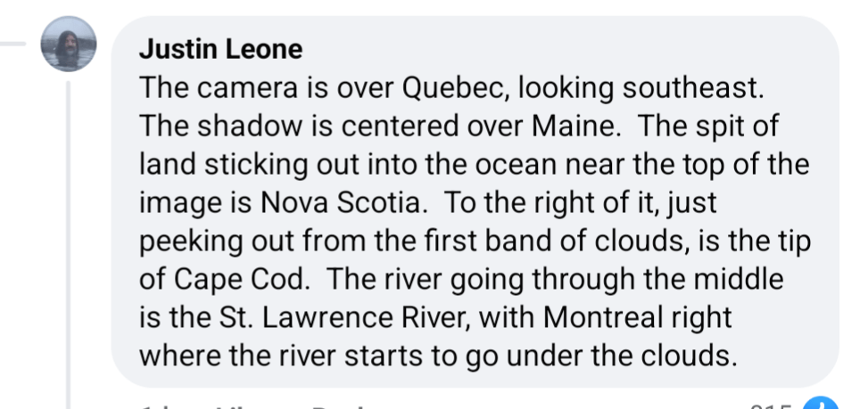Open Justin Leone's profile picture avatar
Screen dimensions: 868x409
click(x=69, y=43)
